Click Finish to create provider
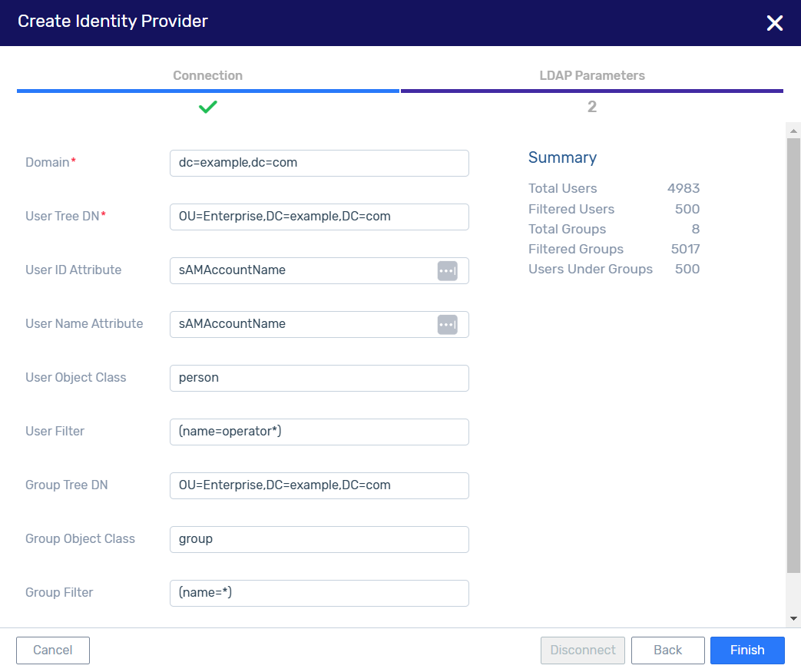The height and width of the screenshot is (672, 801). (746, 650)
